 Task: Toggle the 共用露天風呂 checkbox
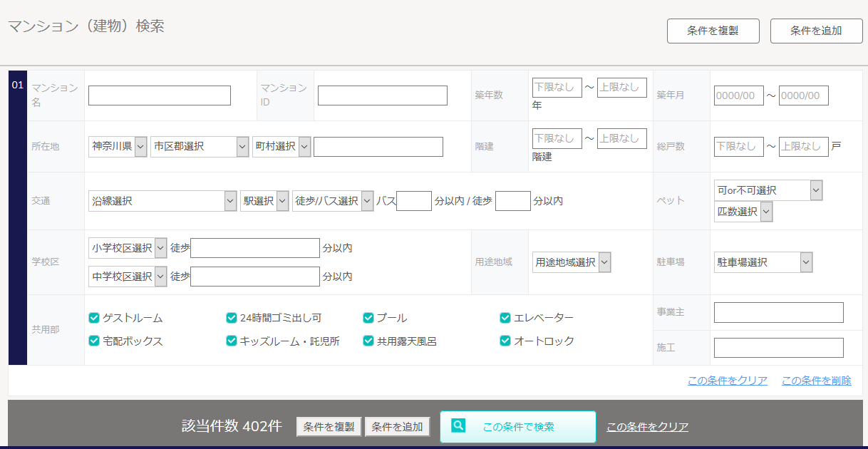[368, 341]
